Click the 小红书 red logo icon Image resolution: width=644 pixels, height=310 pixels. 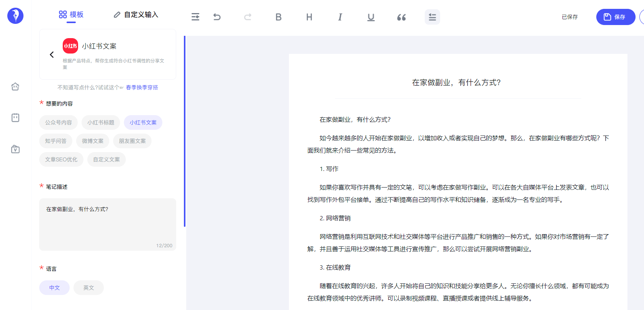70,46
